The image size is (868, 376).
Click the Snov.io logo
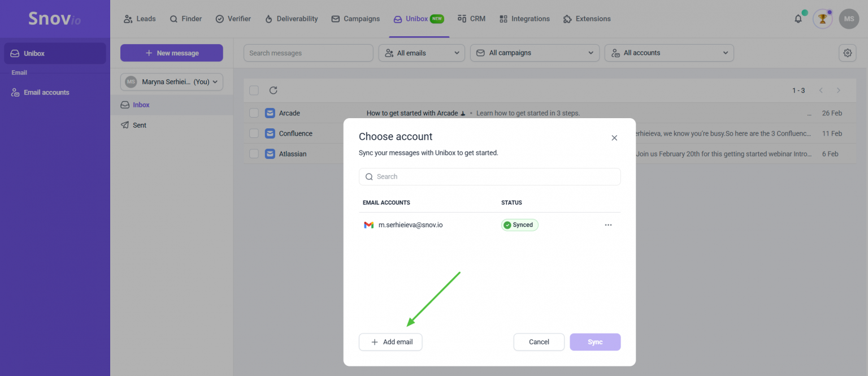pos(55,19)
